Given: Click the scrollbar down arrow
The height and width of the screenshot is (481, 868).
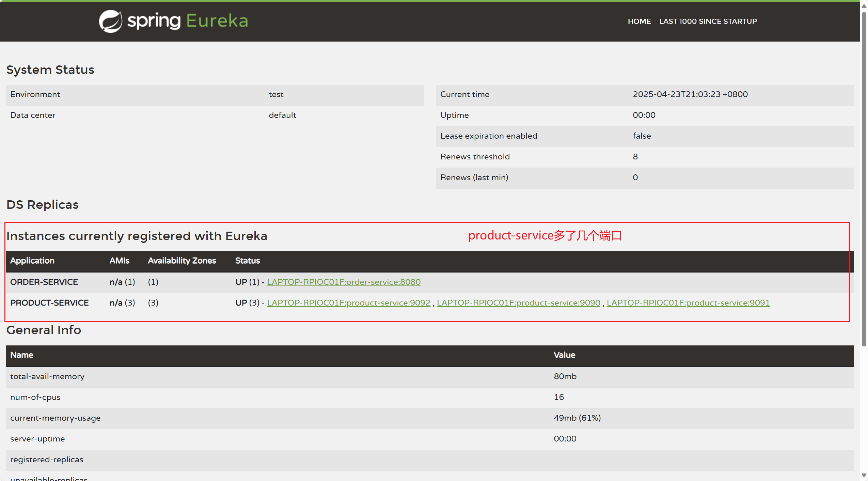Looking at the screenshot, I should tap(864, 475).
